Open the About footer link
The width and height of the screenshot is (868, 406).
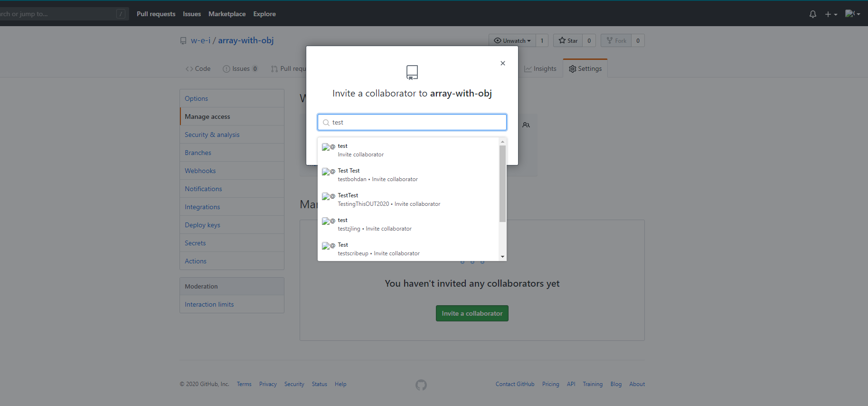point(637,384)
